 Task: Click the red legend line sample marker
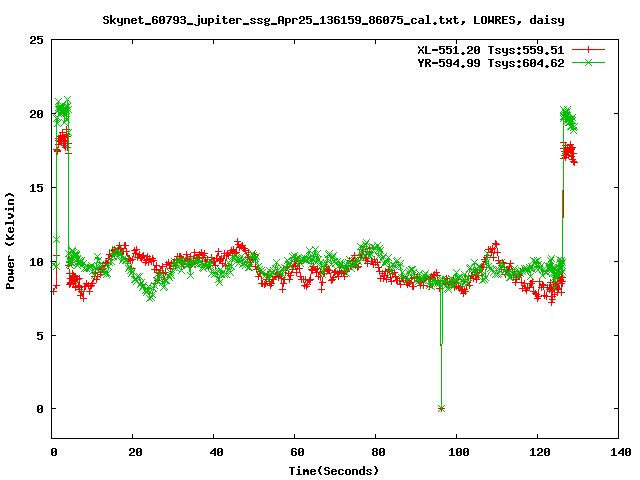tap(588, 50)
